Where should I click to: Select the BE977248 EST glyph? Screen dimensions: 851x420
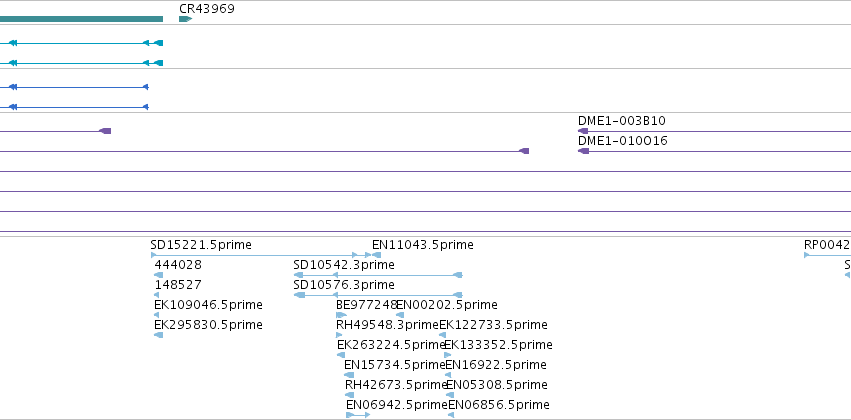point(341,315)
